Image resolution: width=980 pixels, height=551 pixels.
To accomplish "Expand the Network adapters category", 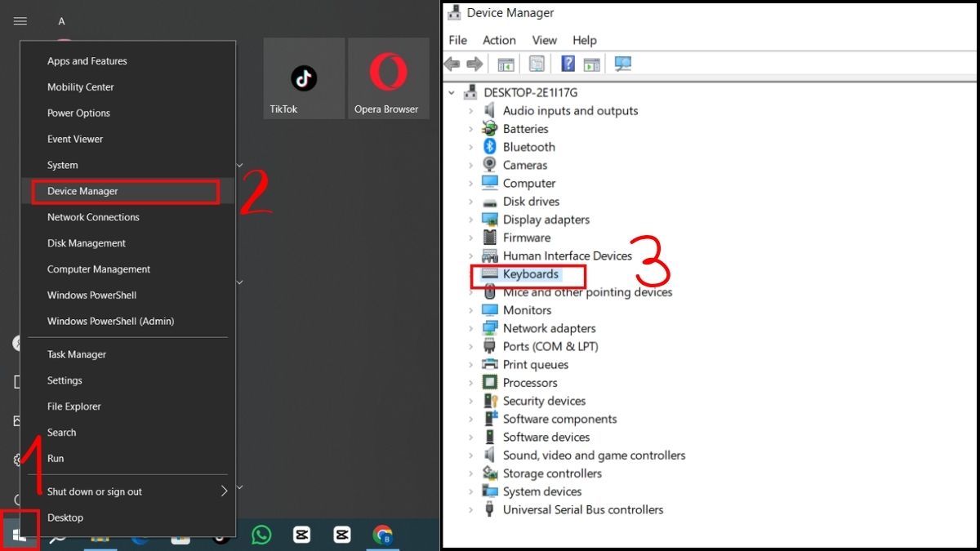I will 472,327.
